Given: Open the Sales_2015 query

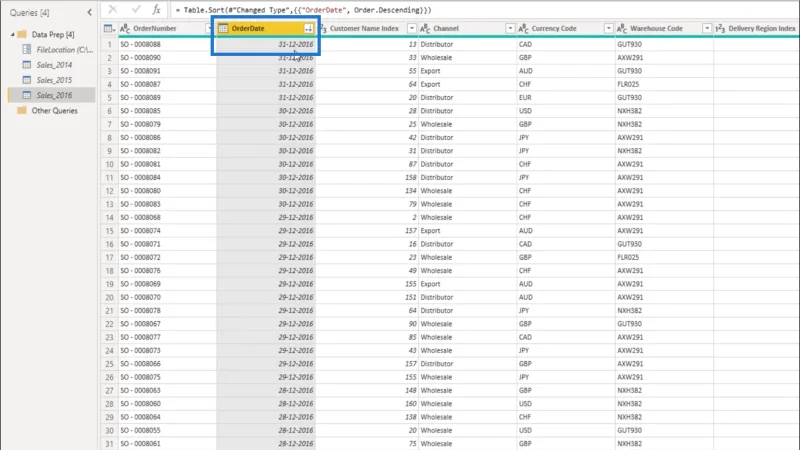Looking at the screenshot, I should pyautogui.click(x=54, y=80).
